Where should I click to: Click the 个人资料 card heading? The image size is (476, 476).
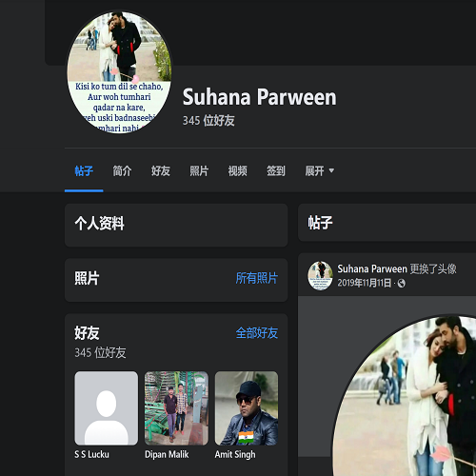click(99, 224)
